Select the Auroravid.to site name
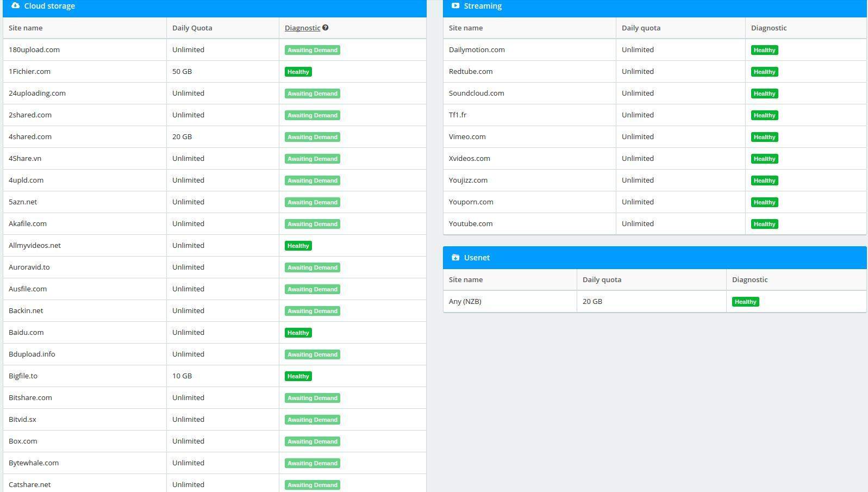 click(29, 267)
